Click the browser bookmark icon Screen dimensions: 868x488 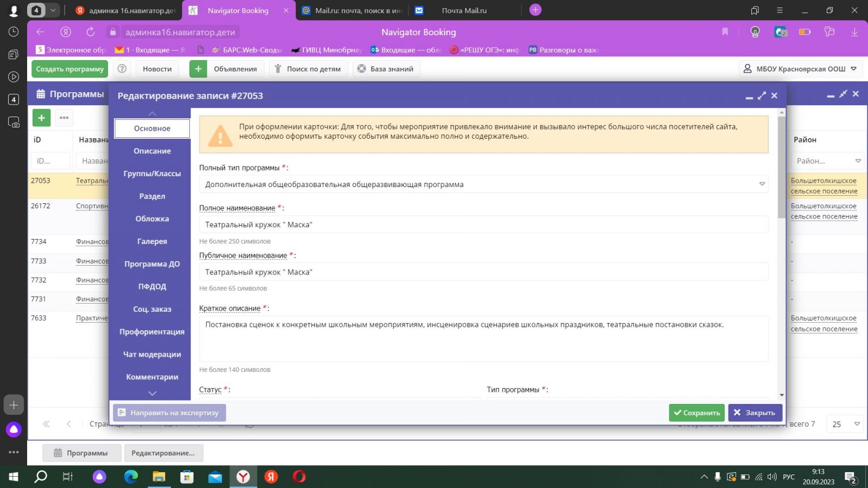pos(725,32)
